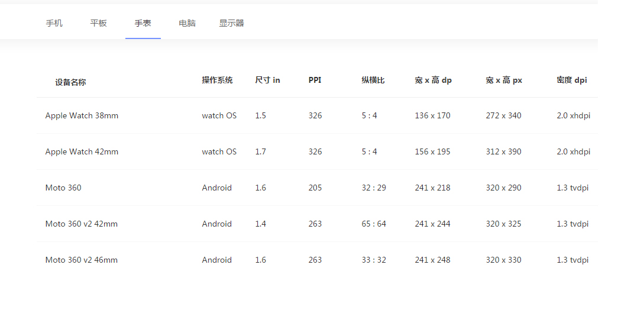Screen dimensions: 644x313
Task: Open the 显示器 tab
Action: pos(231,24)
